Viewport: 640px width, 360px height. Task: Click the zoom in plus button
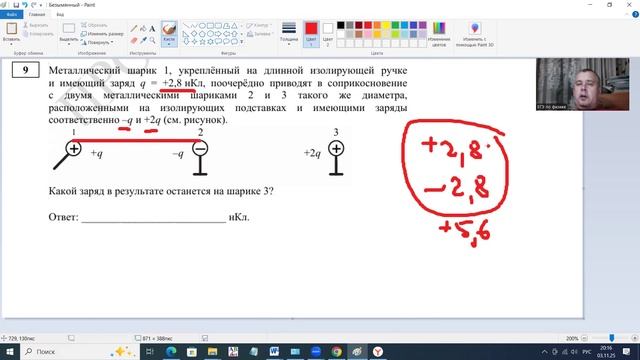tap(635, 338)
